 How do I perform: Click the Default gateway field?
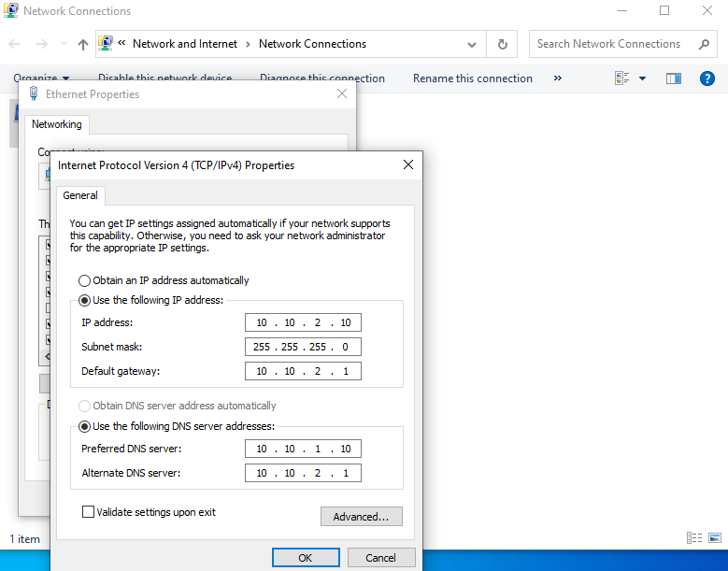pyautogui.click(x=303, y=371)
